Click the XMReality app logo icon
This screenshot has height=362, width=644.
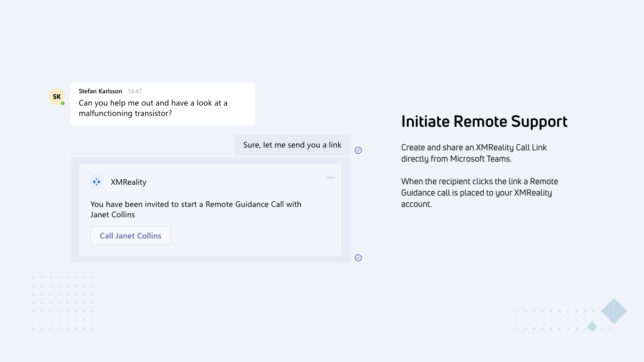[x=97, y=182]
